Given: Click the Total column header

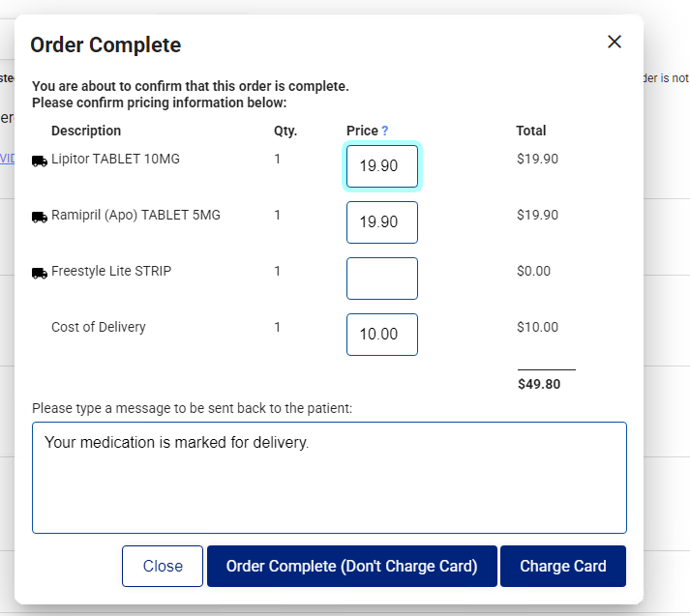Looking at the screenshot, I should [531, 131].
